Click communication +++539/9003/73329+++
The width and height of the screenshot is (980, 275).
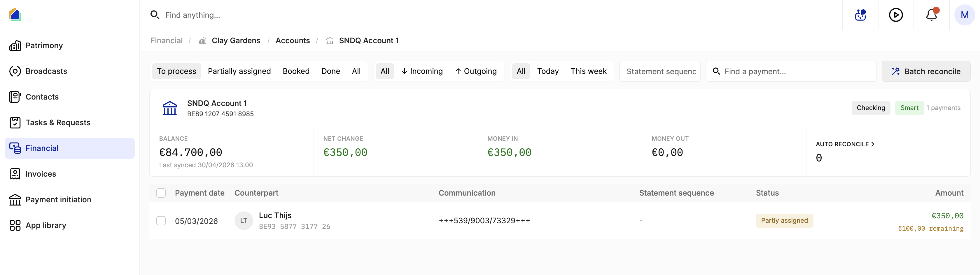click(x=484, y=221)
